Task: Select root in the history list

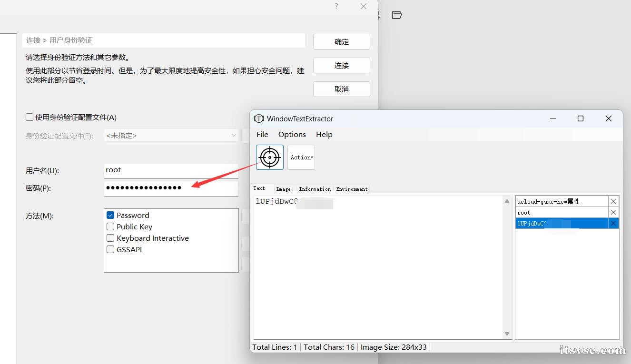Action: [562, 212]
